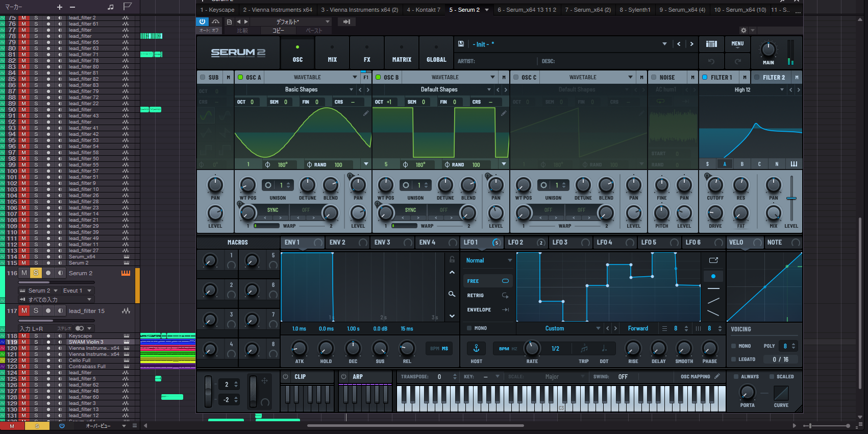Click the LFO host anchor button
The image size is (868, 434).
click(476, 348)
